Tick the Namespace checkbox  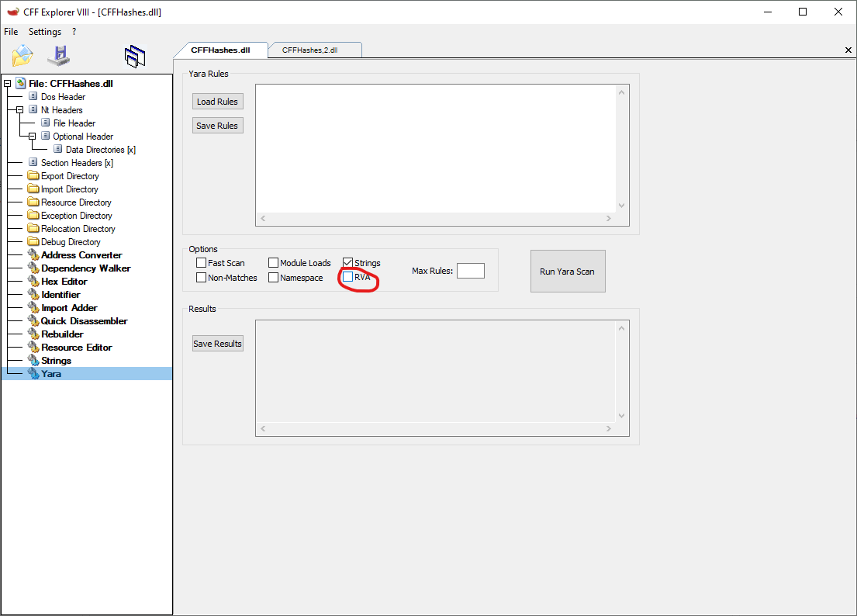[273, 278]
